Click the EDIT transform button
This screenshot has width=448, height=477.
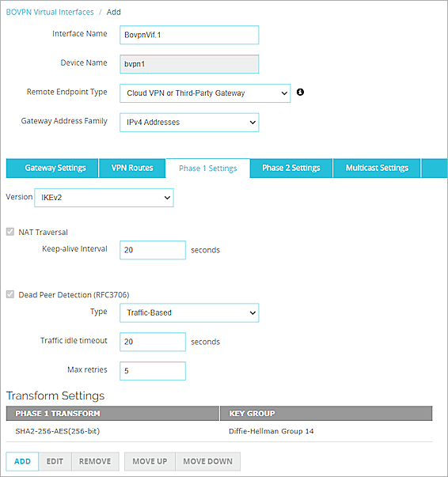click(x=55, y=461)
